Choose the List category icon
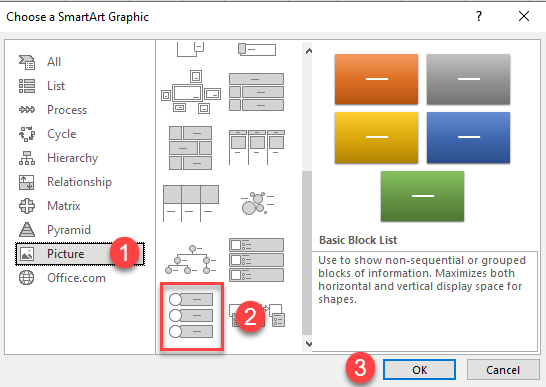The height and width of the screenshot is (387, 546). pyautogui.click(x=27, y=86)
